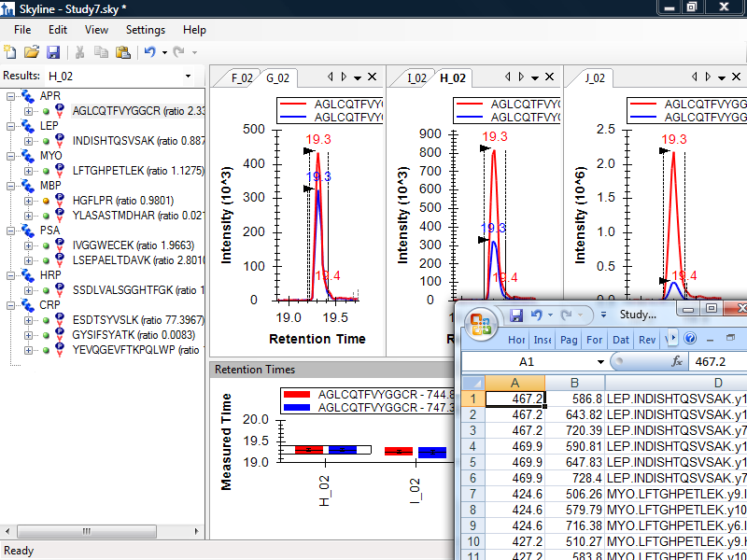Screen dimensions: 747x560
Task: Select the SSDLVALSGGHTFGK peptide in the tree
Action: (139, 290)
